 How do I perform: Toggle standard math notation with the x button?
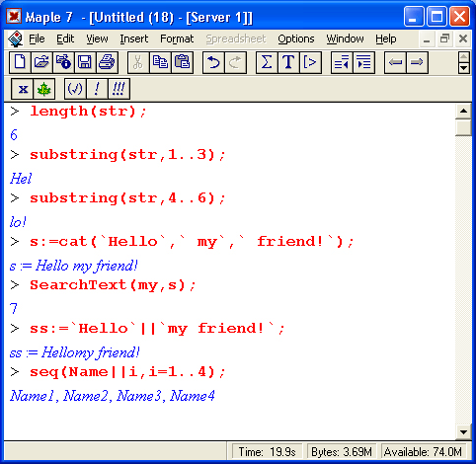22,89
